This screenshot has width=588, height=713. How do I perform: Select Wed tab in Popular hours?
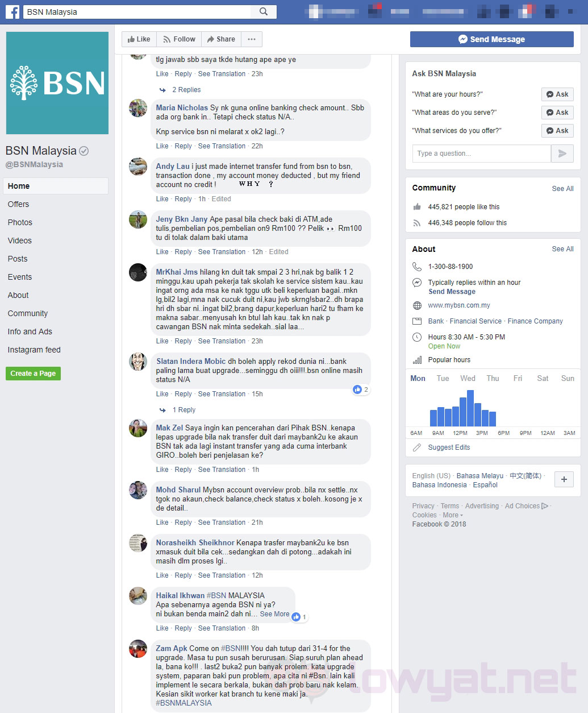tap(468, 378)
